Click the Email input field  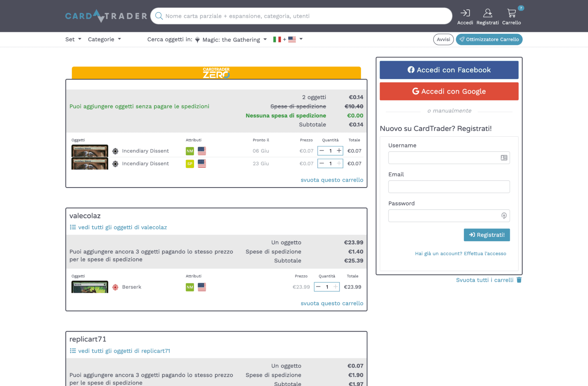pyautogui.click(x=449, y=187)
